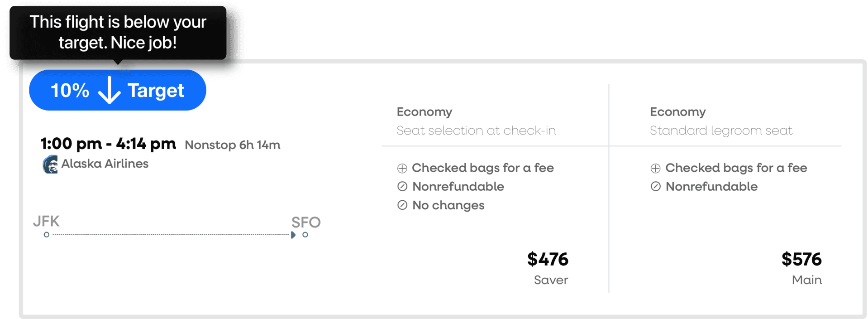Click the 10% Target badge
This screenshot has height=319, width=868.
click(x=118, y=90)
